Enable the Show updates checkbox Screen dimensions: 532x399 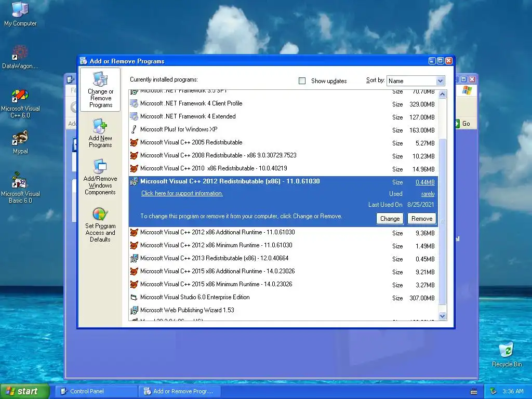click(302, 81)
